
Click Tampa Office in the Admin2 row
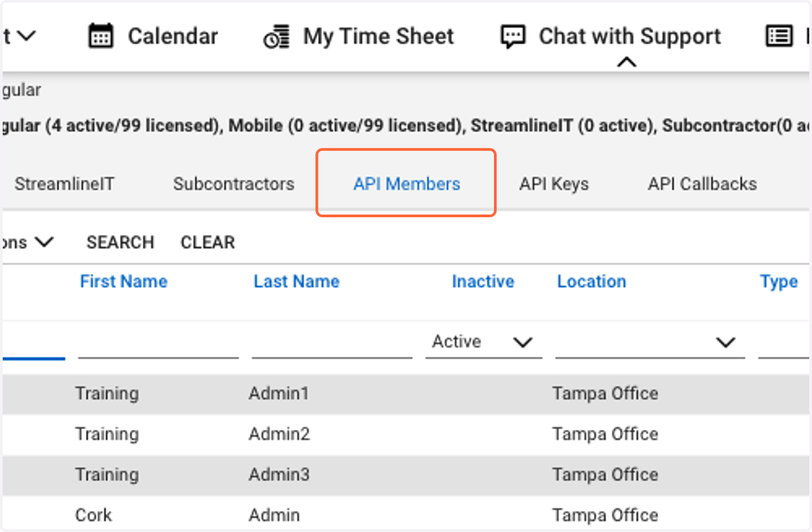tap(605, 434)
